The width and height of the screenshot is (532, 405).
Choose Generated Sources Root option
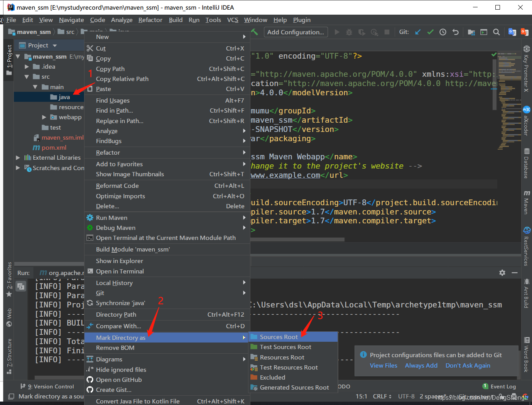[x=293, y=388]
